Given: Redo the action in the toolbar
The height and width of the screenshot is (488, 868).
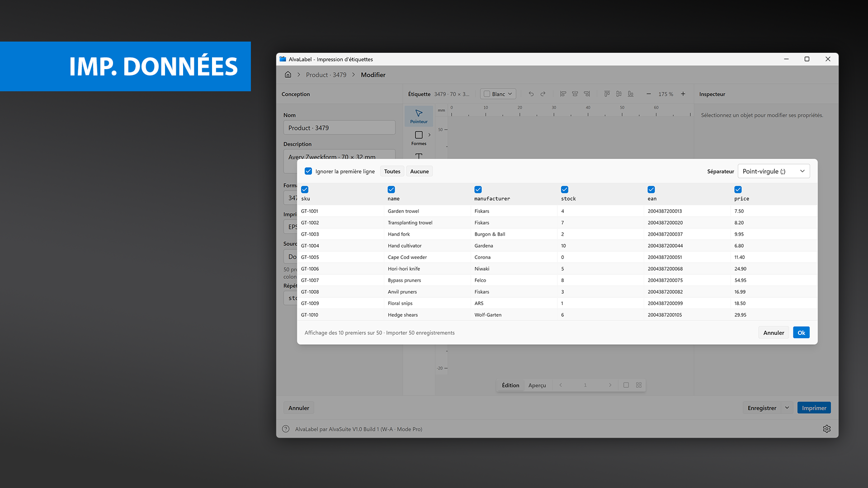Looking at the screenshot, I should 543,94.
